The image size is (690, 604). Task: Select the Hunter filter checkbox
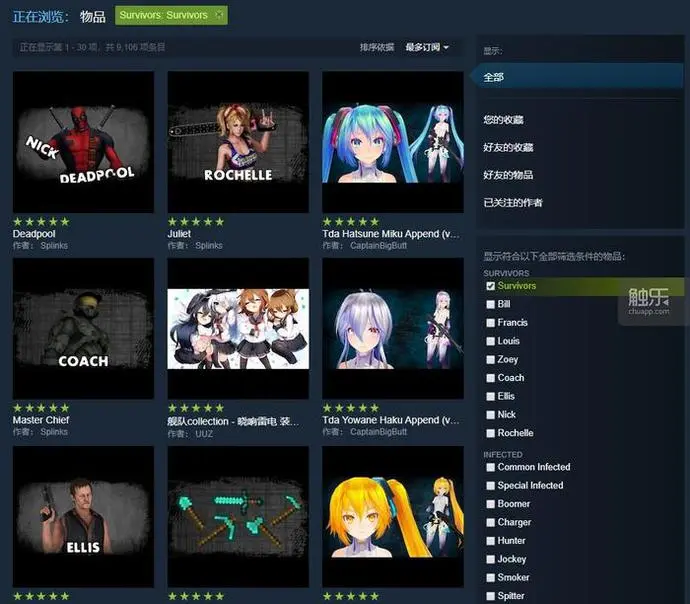[490, 542]
